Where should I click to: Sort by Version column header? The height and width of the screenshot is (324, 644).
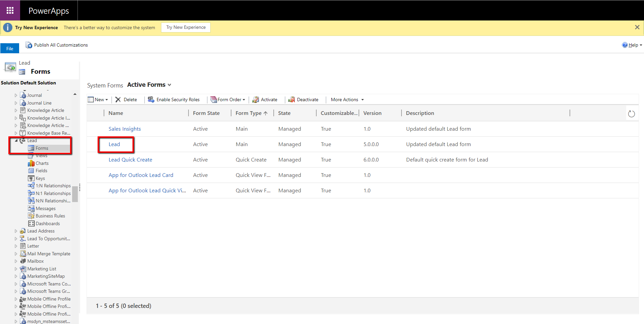tap(380, 113)
